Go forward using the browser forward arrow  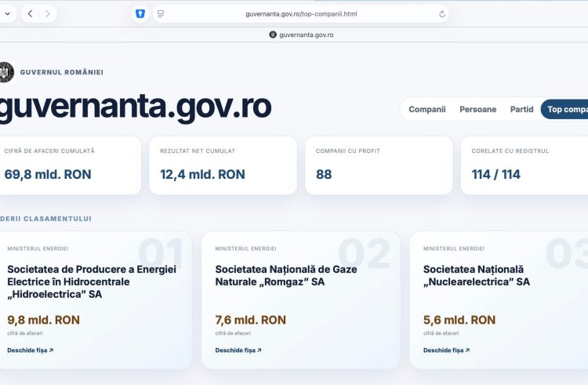pos(48,14)
